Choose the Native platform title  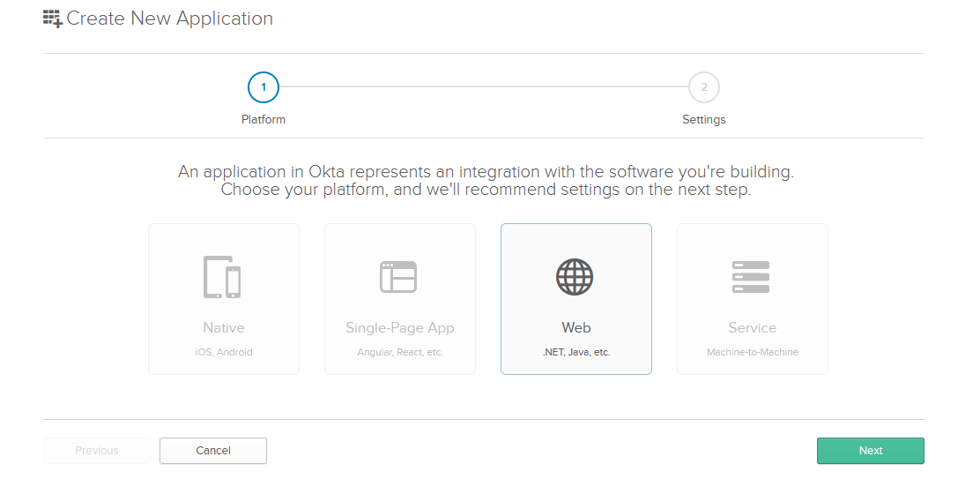point(224,327)
